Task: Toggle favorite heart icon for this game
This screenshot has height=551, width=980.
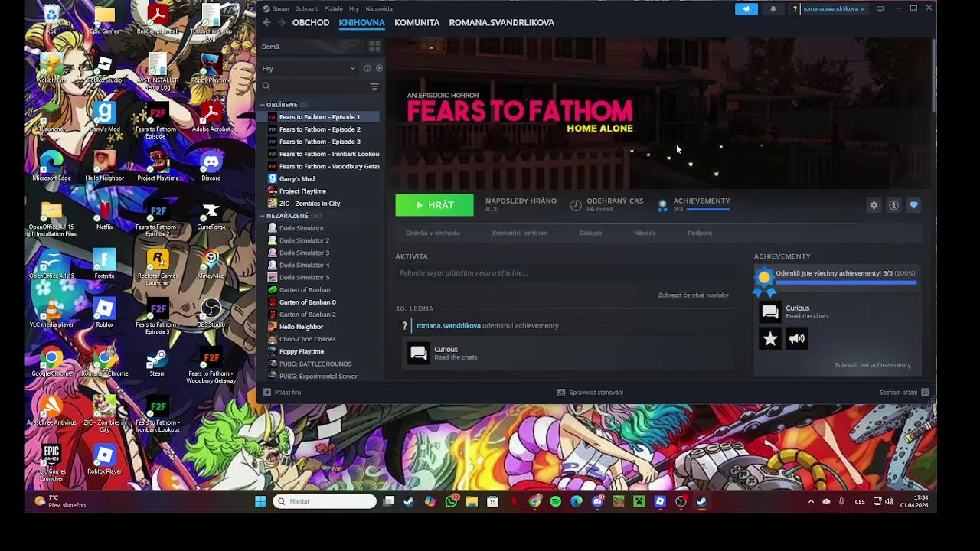Action: tap(913, 205)
